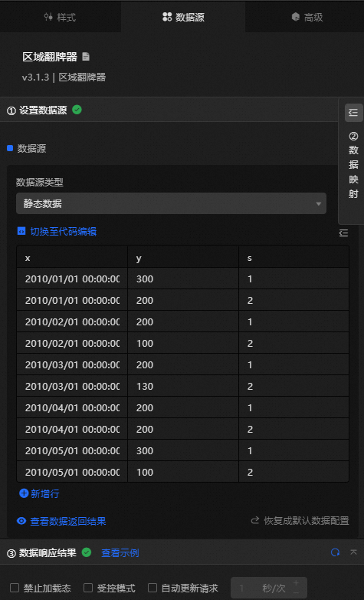The height and width of the screenshot is (600, 364).
Task: Click the blue square beside 数据源 label
Action: pyautogui.click(x=10, y=148)
